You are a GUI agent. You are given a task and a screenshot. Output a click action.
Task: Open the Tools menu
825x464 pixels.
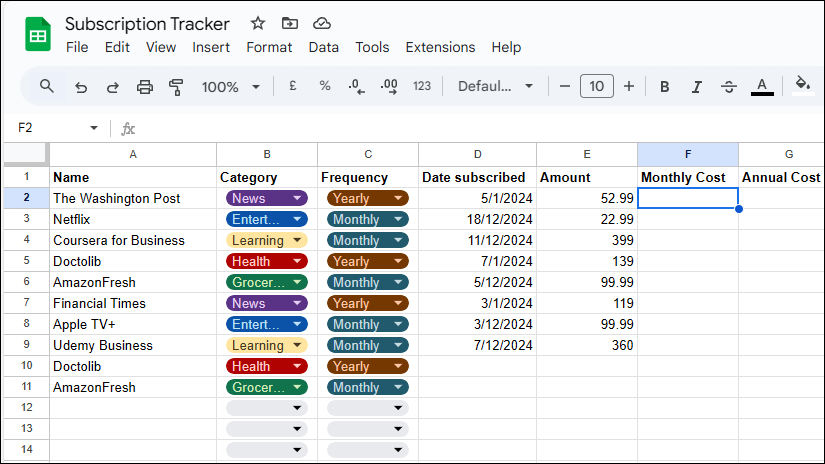[372, 47]
